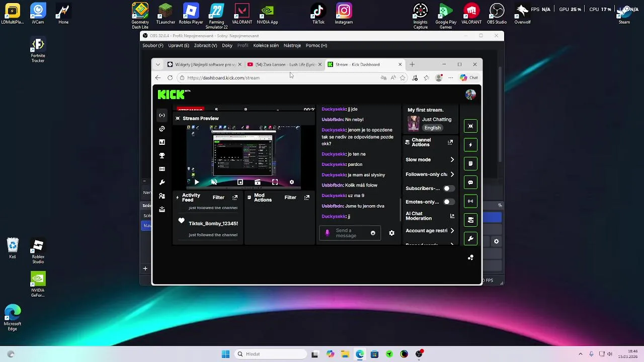Open the Edge three-dot menu

tap(450, 78)
